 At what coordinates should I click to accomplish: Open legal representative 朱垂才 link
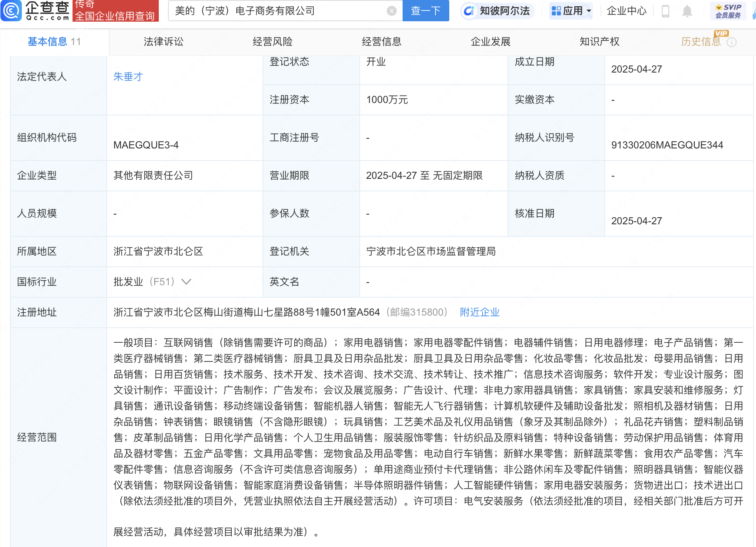pyautogui.click(x=128, y=77)
